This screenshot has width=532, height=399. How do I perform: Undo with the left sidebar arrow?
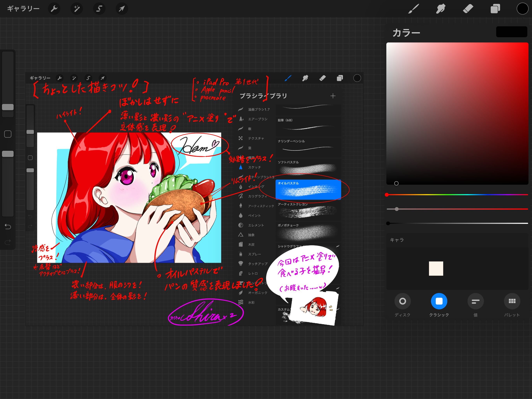(8, 226)
